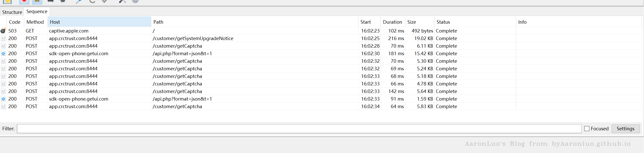644x153 pixels.
Task: Open the filter Settings button
Action: tap(625, 129)
